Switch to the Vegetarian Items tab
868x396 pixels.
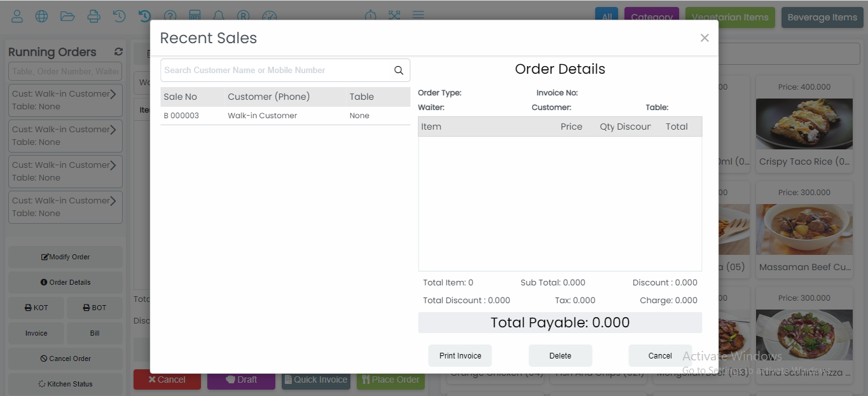729,17
